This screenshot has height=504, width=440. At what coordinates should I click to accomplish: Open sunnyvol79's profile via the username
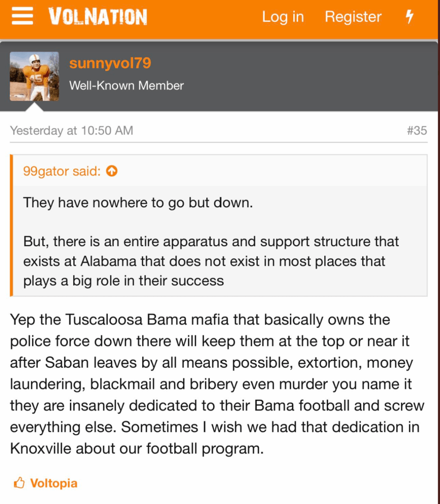click(110, 63)
